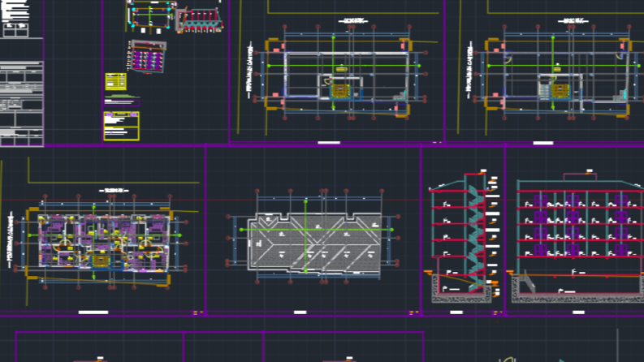Click the gray title block table
Screen dimensions: 644x362
click(x=22, y=103)
